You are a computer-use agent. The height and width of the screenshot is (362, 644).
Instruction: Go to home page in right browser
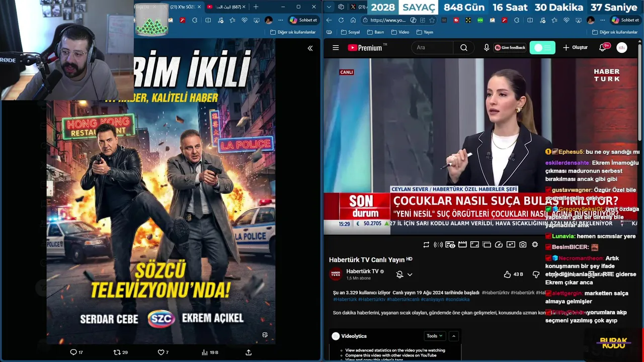(x=353, y=20)
